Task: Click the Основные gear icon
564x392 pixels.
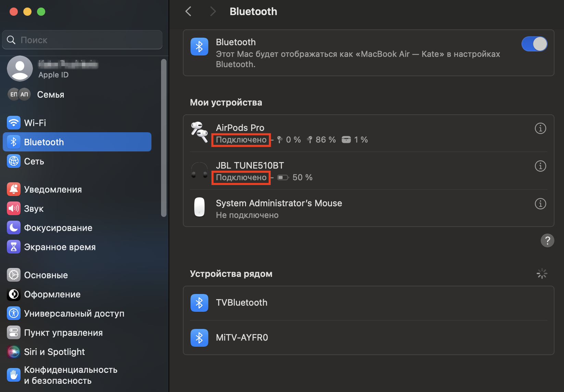Action: [14, 275]
